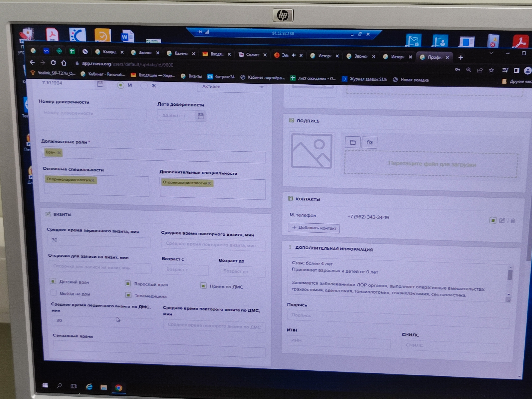Select the Ж gender radio button

point(144,86)
